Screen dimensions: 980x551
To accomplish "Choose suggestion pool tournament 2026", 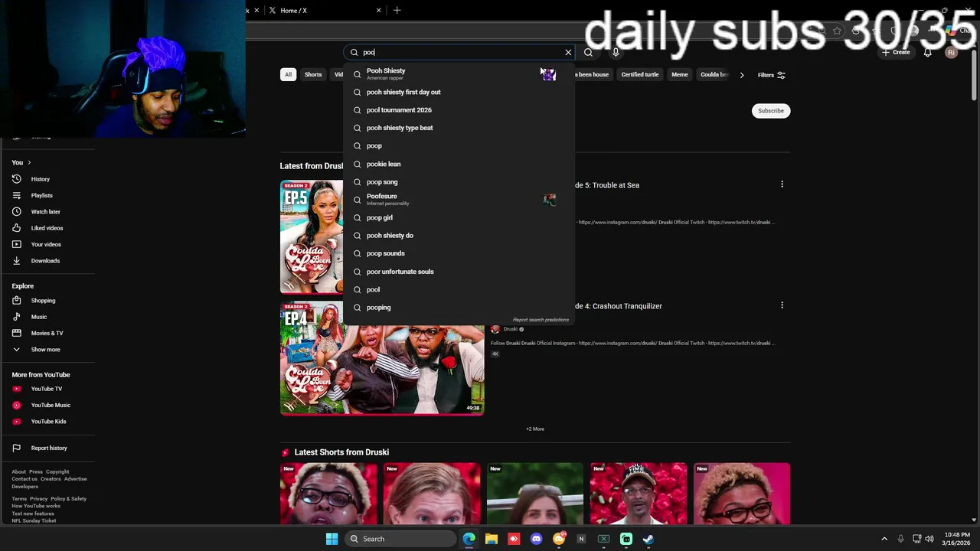I will (459, 110).
